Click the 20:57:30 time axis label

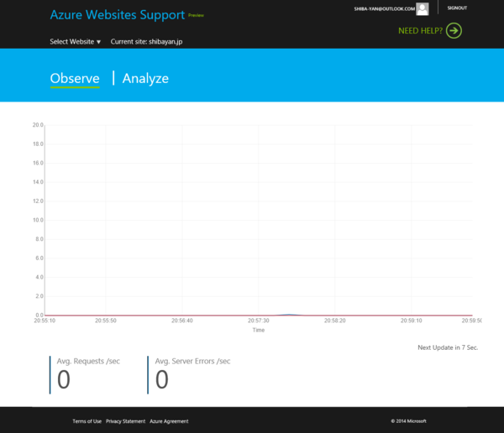tap(259, 321)
